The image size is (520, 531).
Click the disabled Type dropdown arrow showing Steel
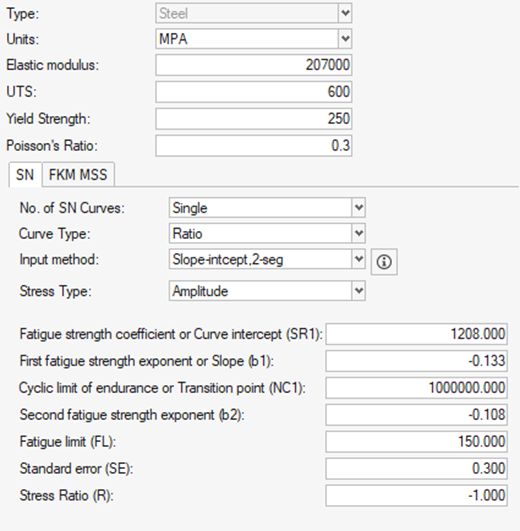click(x=345, y=13)
